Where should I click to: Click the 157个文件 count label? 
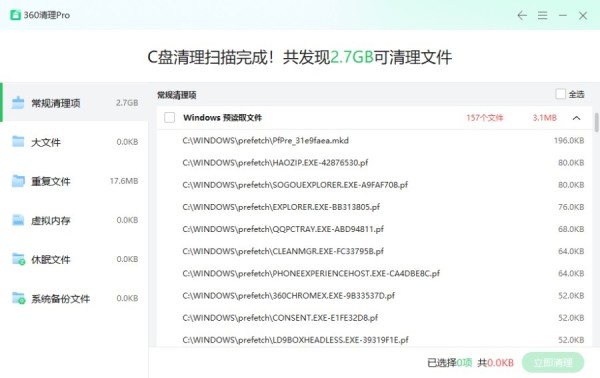click(x=484, y=118)
